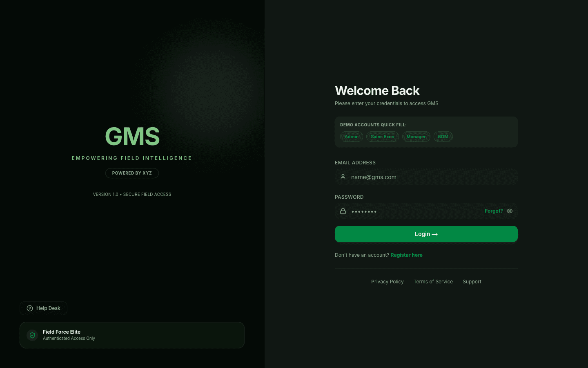
Task: Click the lock icon in password field
Action: (x=343, y=211)
